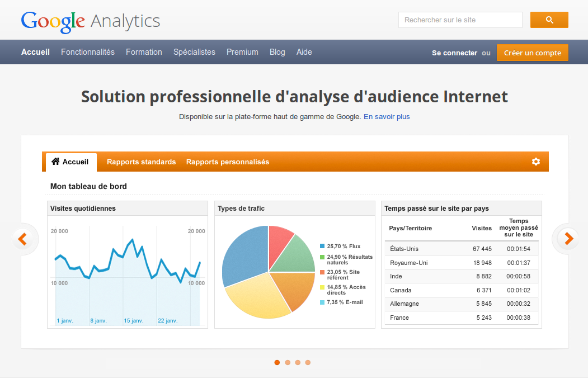
Task: Click the blue Flux legend swatch
Action: click(x=322, y=246)
